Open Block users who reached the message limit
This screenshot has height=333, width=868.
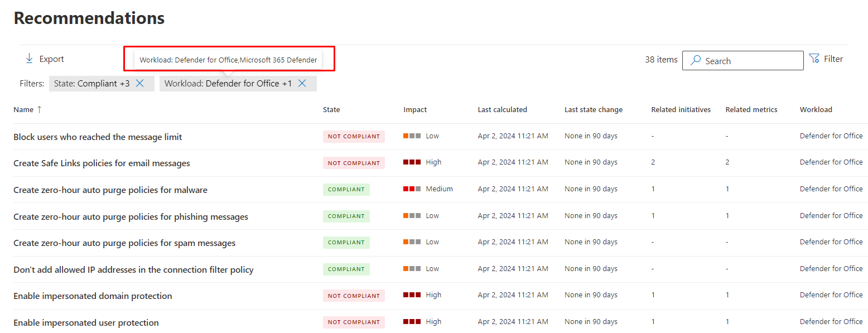(98, 137)
